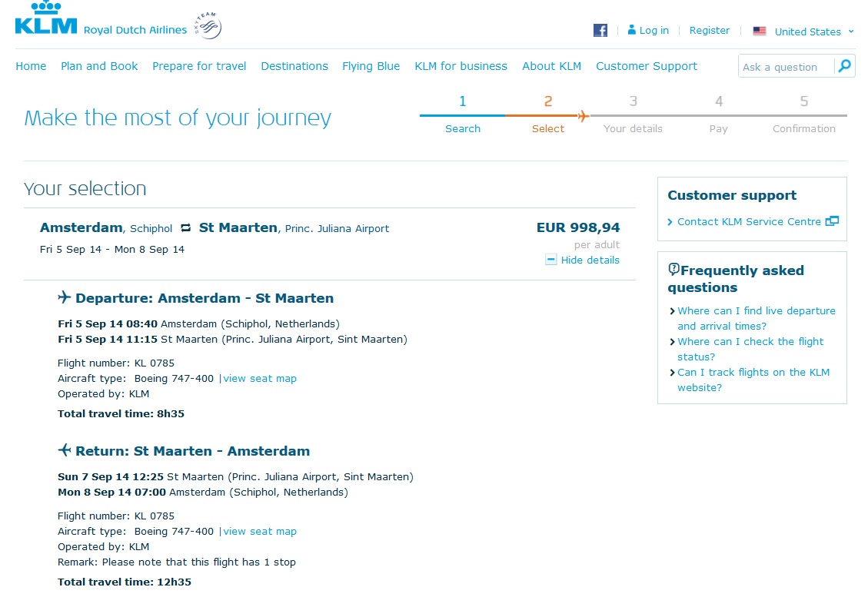Viewport: 868px width, 607px height.
Task: Click the round-trip arrows icon between cities
Action: 186,228
